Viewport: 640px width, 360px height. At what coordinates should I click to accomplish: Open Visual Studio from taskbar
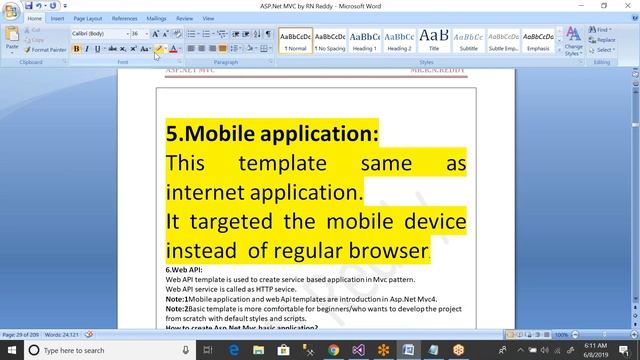pyautogui.click(x=358, y=350)
